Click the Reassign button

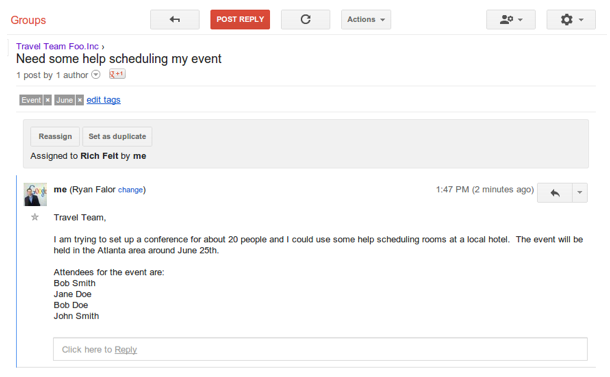coord(55,137)
